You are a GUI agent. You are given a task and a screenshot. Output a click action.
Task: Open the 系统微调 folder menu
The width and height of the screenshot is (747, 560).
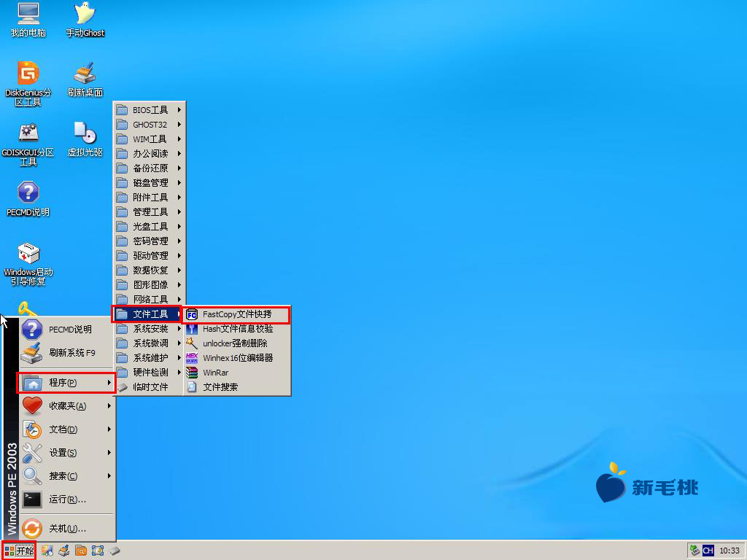pos(149,343)
